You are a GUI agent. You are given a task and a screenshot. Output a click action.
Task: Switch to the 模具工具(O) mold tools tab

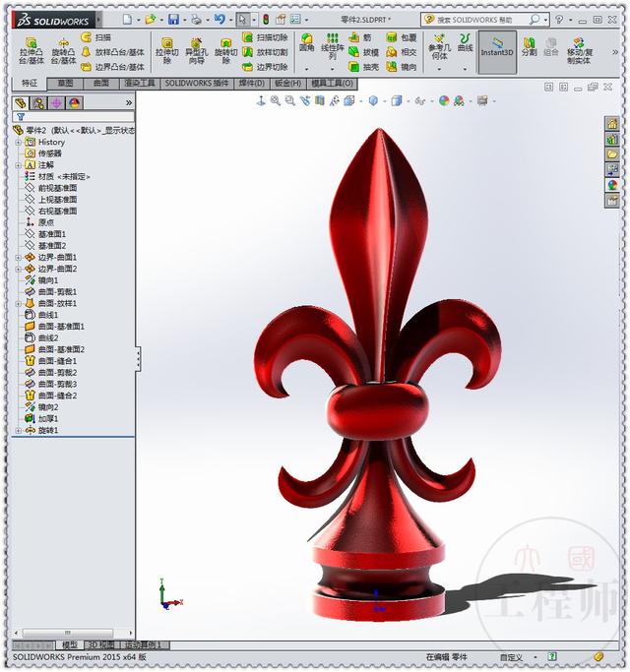tap(333, 84)
